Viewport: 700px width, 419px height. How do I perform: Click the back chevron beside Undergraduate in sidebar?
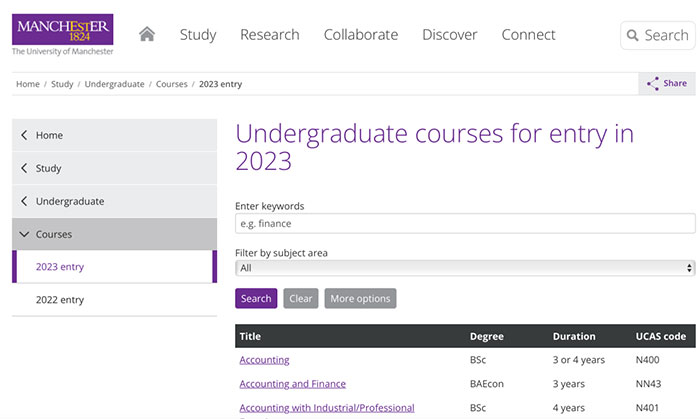(24, 202)
